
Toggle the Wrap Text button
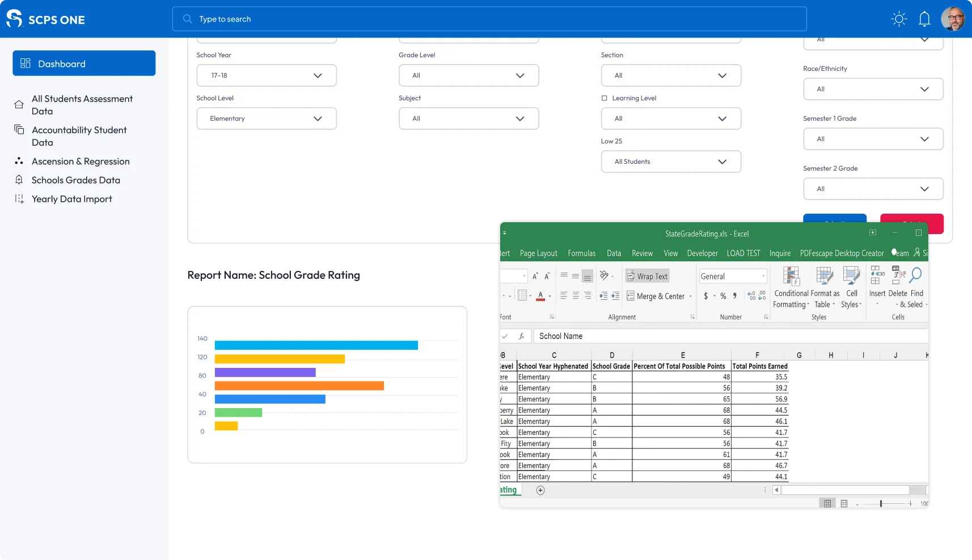[x=647, y=276]
